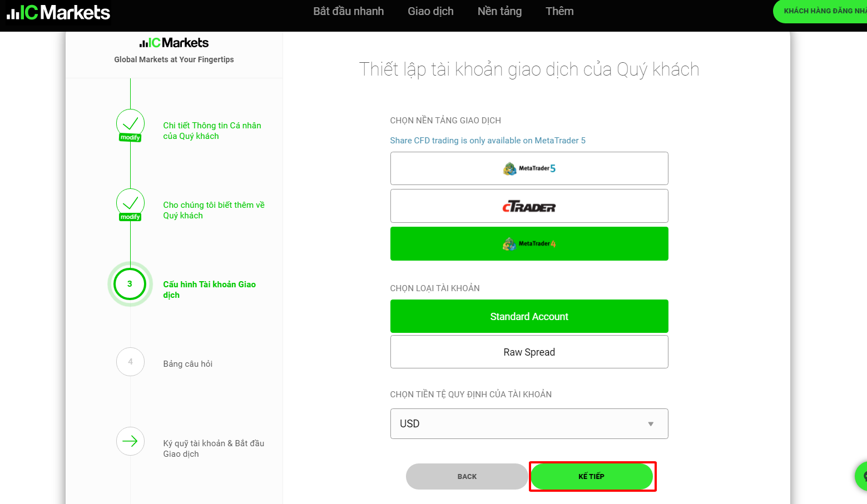Modify step 2 about you details
The height and width of the screenshot is (504, 867).
pyautogui.click(x=130, y=217)
